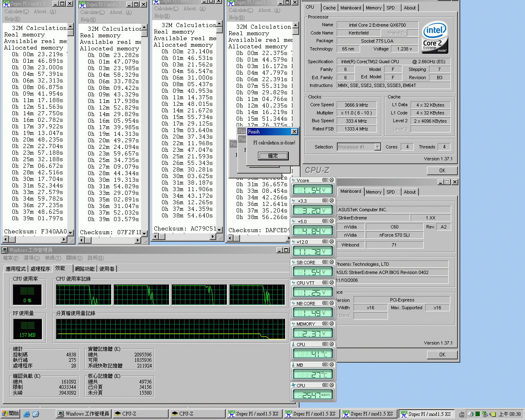Close the +12.0 voltage widget via X icon
525x420 pixels.
coord(331,242)
